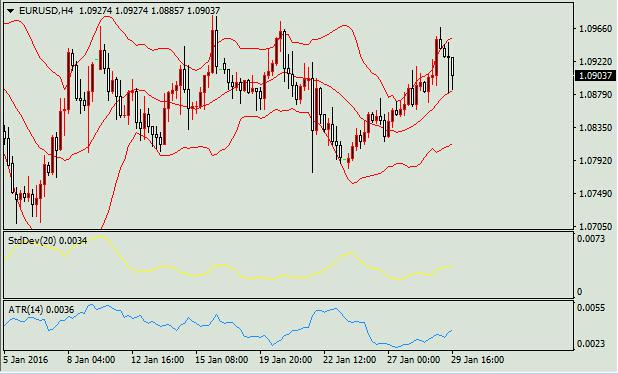Viewport: 618px width, 374px height.
Task: Click the 1.08790 price axis label
Action: pos(596,95)
